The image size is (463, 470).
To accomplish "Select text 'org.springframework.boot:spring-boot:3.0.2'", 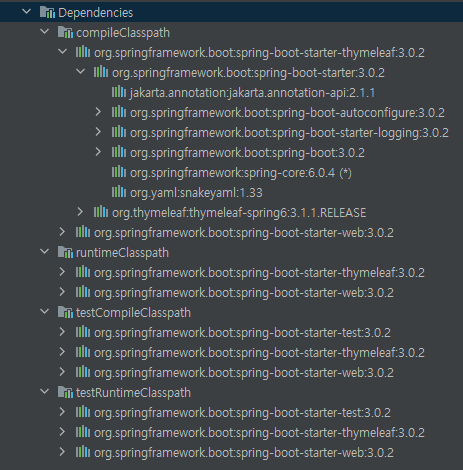I will point(247,153).
